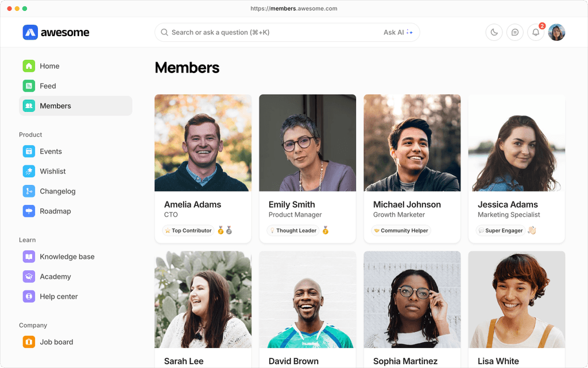
Task: Open the notifications bell
Action: pyautogui.click(x=536, y=32)
